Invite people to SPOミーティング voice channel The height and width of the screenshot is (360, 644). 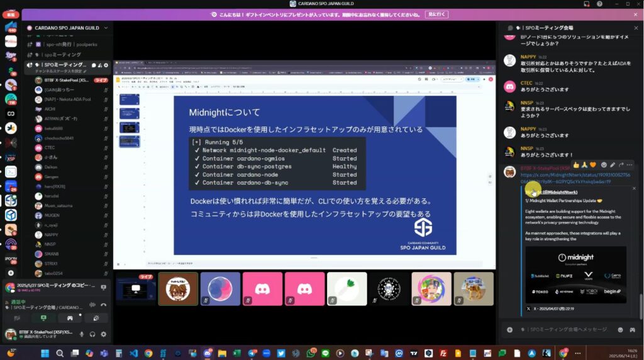tap(100, 65)
